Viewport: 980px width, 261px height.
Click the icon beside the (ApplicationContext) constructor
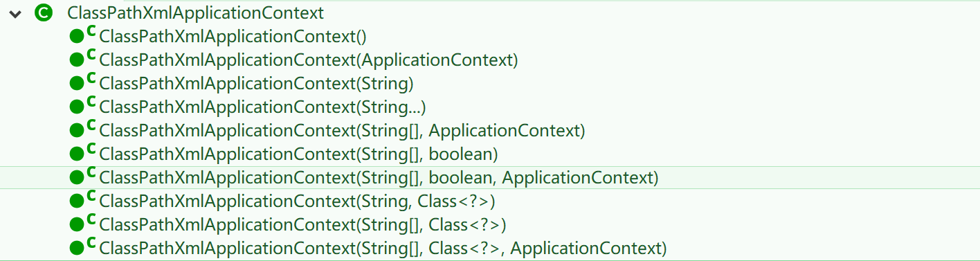click(x=82, y=60)
